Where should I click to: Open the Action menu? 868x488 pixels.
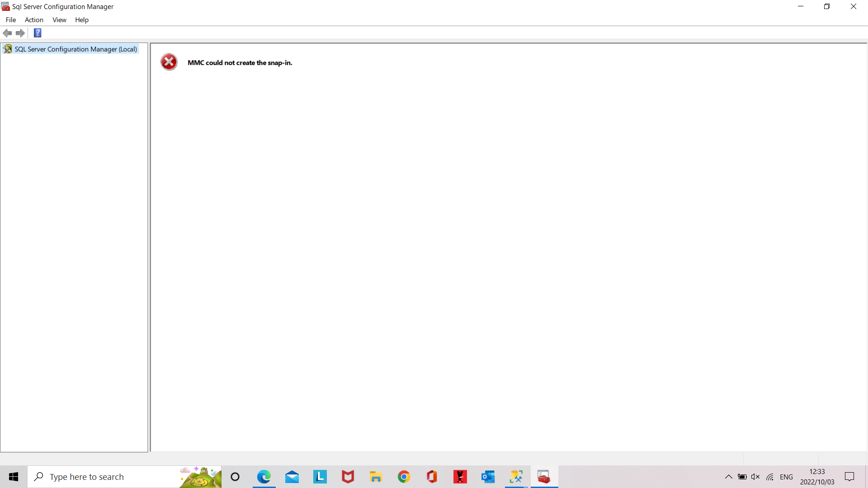click(34, 20)
